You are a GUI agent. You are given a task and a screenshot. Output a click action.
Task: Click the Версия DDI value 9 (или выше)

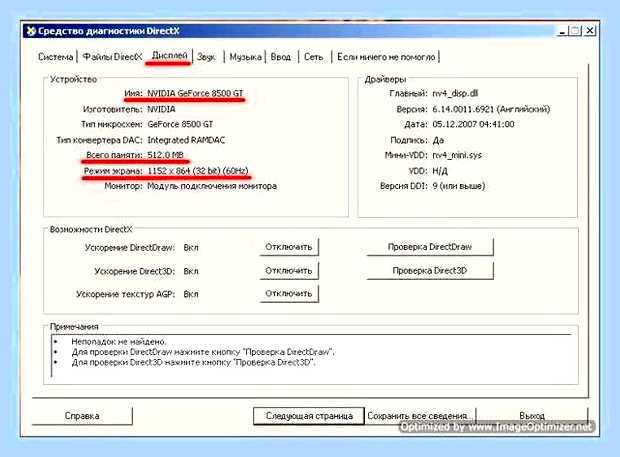tap(459, 186)
